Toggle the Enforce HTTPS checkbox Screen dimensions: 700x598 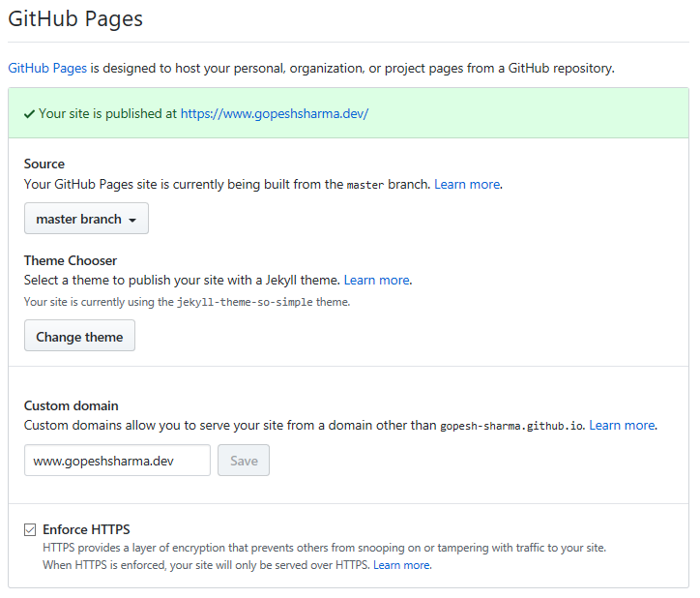(30, 530)
